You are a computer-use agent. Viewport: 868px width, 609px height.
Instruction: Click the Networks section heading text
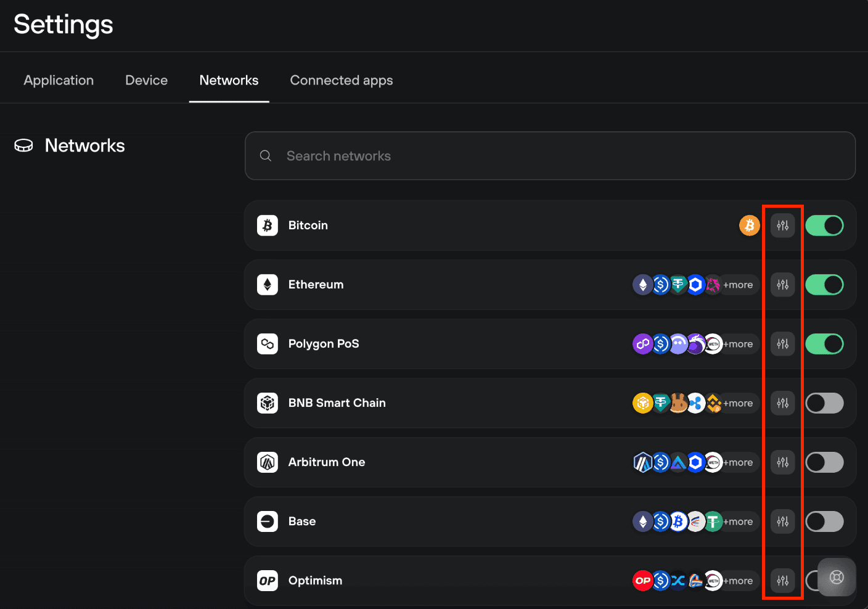click(85, 145)
